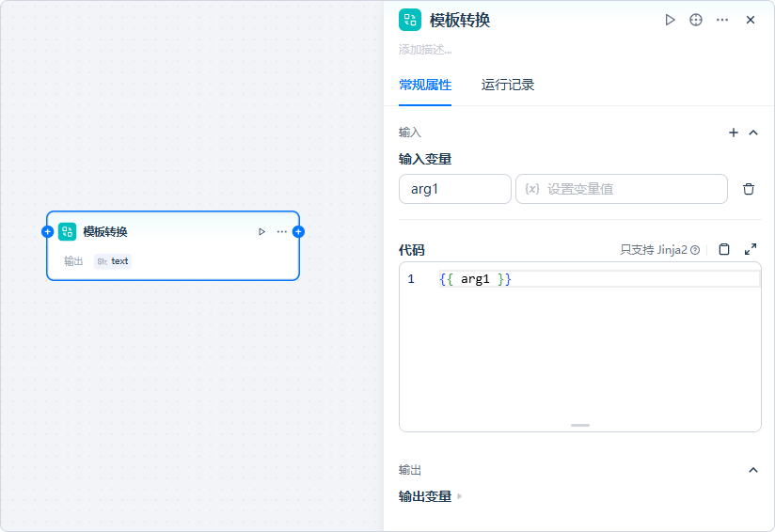Open the canvas node's three-dot menu
The height and width of the screenshot is (532, 775).
point(282,231)
